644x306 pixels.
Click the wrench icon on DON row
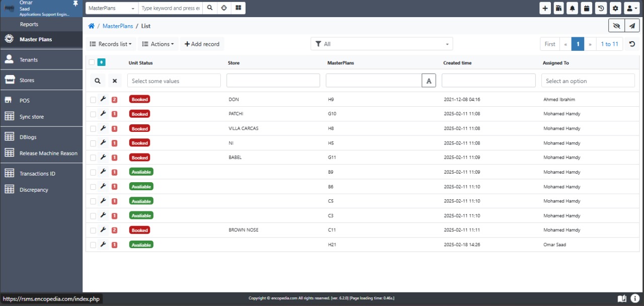click(103, 99)
